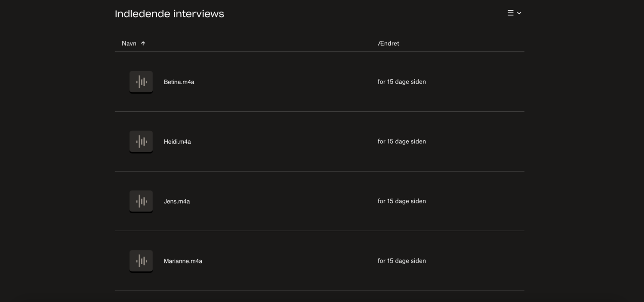Screen dimensions: 644x302
Task: Click the Marianne.m4a audio waveform icon
Action: point(141,260)
